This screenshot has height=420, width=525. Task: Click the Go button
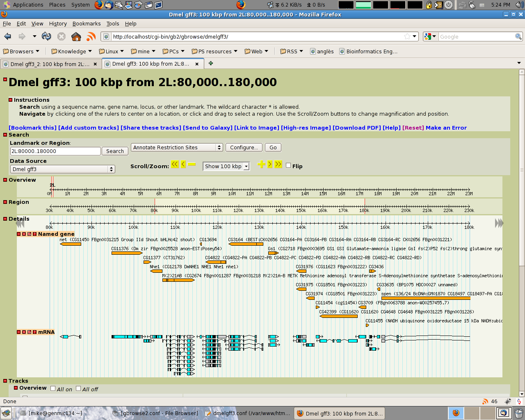click(x=273, y=147)
